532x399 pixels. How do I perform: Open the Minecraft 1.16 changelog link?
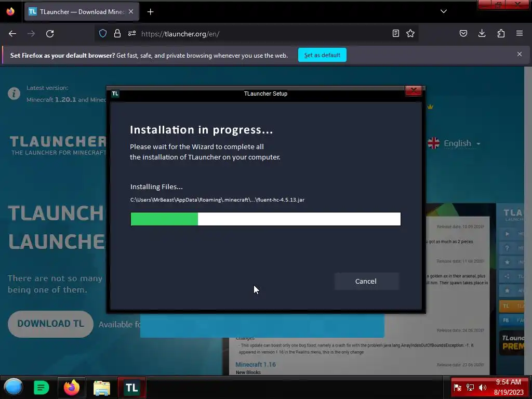pos(256,364)
